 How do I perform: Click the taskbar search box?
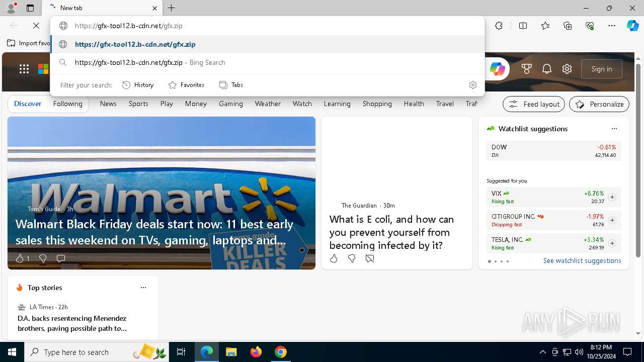[98, 352]
